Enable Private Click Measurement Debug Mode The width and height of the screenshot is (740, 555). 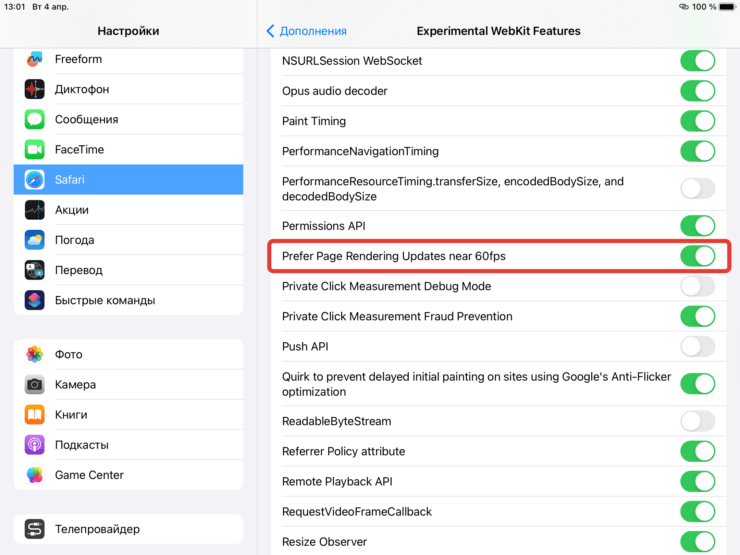pos(697,286)
